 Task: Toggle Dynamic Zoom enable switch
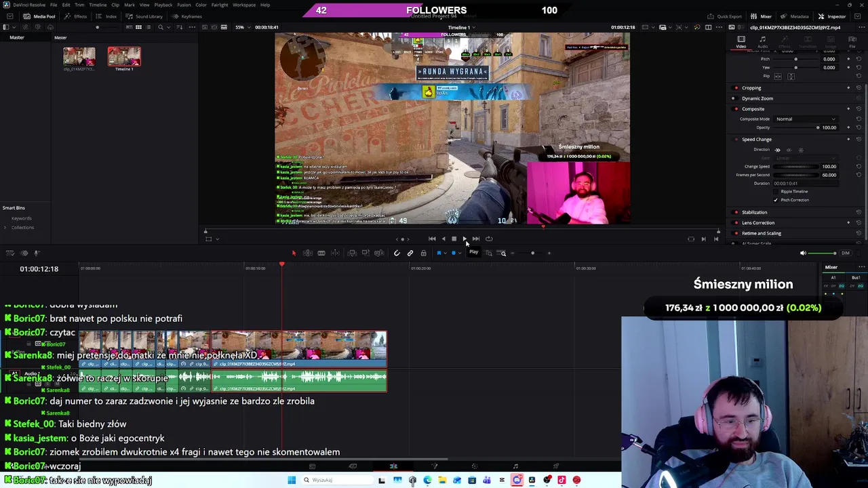coord(734,98)
